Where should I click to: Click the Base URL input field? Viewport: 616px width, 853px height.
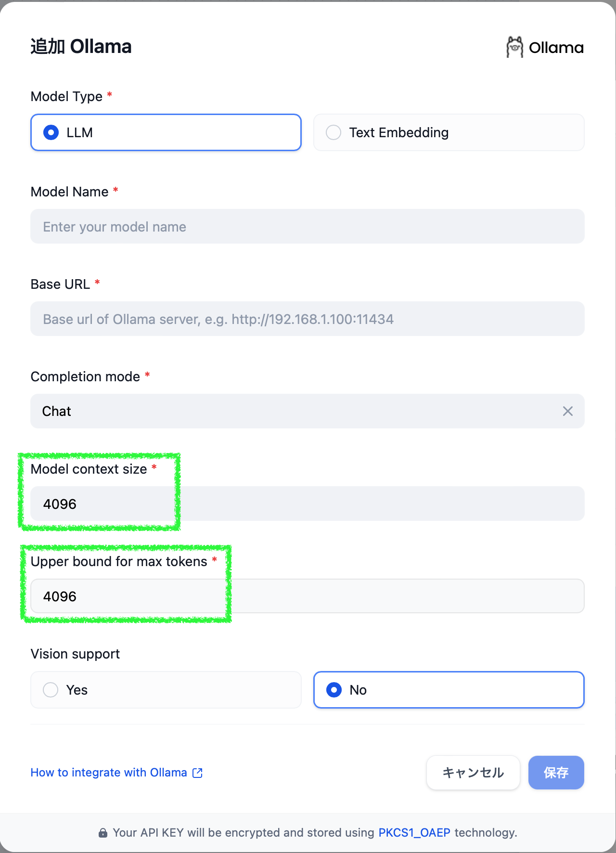pyautogui.click(x=308, y=319)
